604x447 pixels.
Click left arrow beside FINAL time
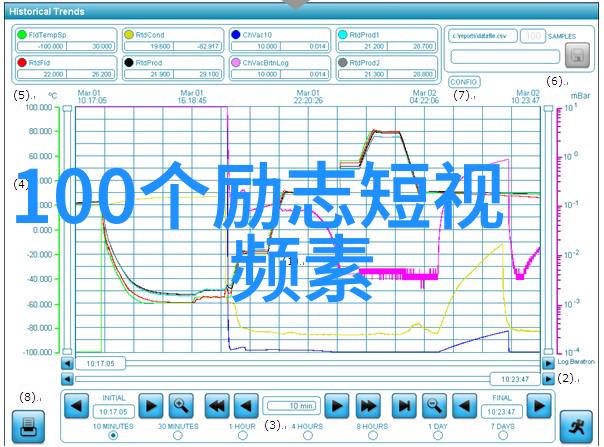tap(464, 406)
